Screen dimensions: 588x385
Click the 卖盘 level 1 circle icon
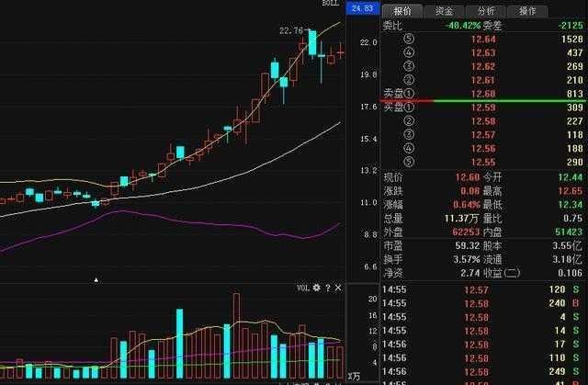tap(409, 94)
